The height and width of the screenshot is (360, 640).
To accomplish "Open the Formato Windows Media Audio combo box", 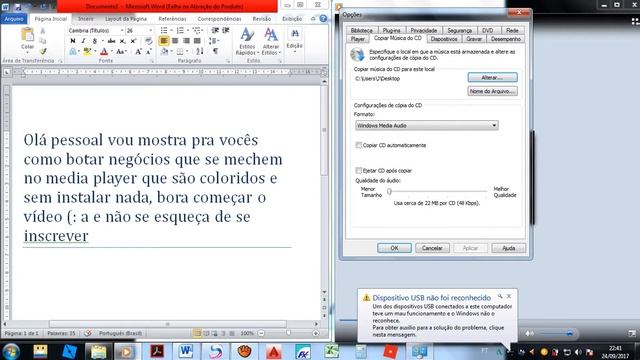I will pos(427,125).
